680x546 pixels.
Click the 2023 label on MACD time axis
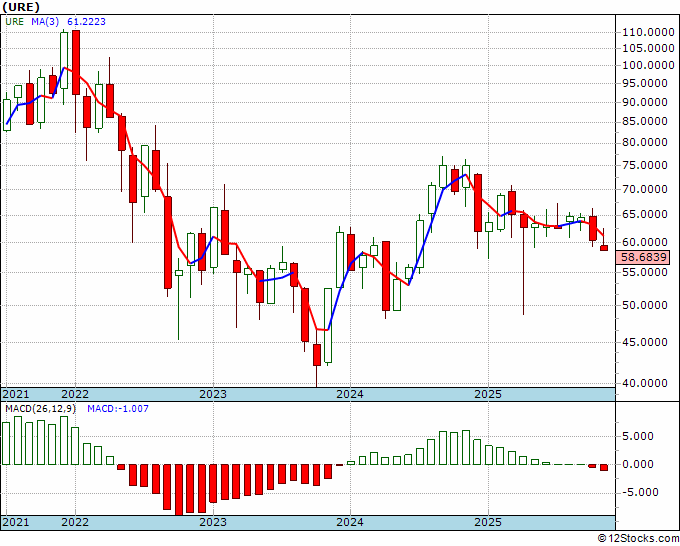pyautogui.click(x=213, y=522)
